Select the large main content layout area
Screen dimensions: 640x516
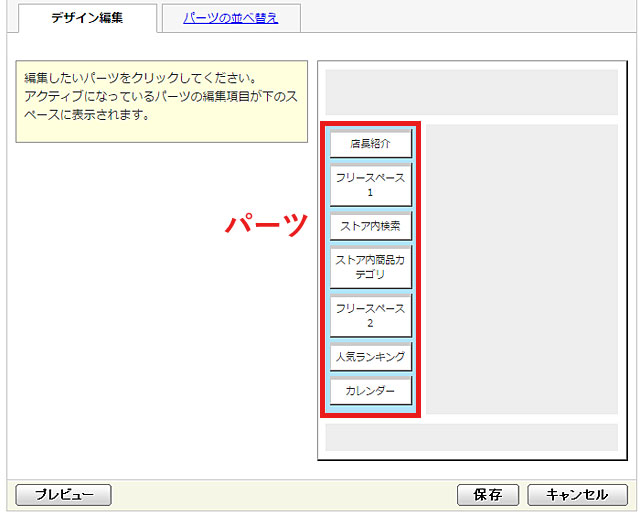522,269
